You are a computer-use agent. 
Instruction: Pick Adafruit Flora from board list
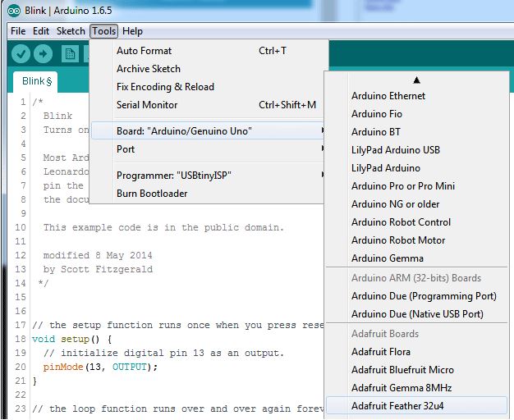(380, 352)
